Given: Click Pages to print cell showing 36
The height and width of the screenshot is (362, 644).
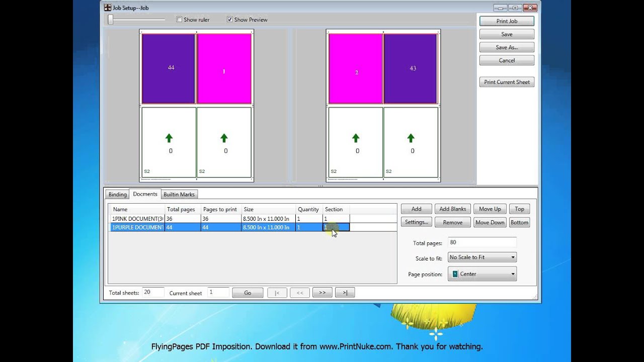Looking at the screenshot, I should point(221,219).
